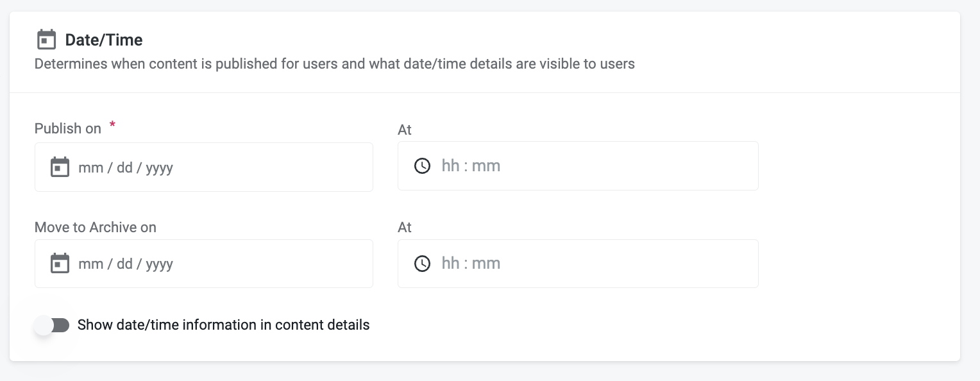
Task: Click the Show date/time information label text
Action: point(223,325)
